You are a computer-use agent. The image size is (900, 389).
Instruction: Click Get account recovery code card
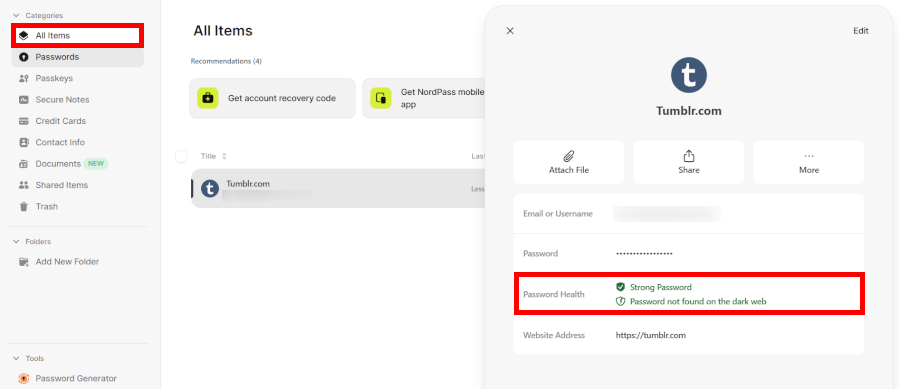(x=273, y=98)
